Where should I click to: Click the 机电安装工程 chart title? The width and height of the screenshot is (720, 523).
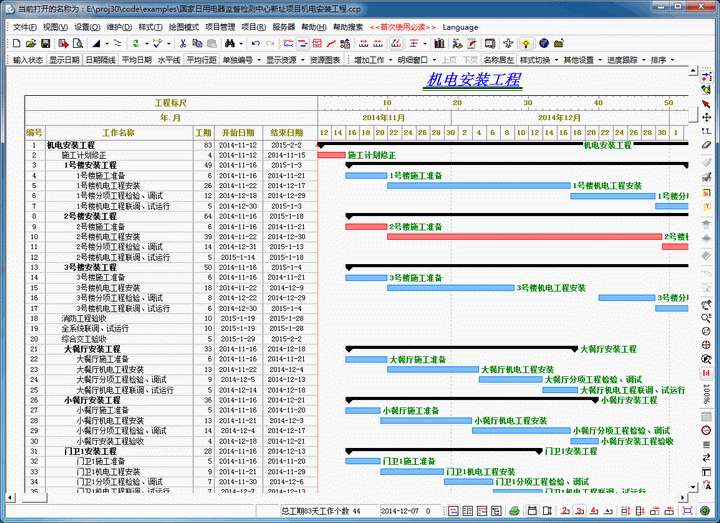[473, 78]
